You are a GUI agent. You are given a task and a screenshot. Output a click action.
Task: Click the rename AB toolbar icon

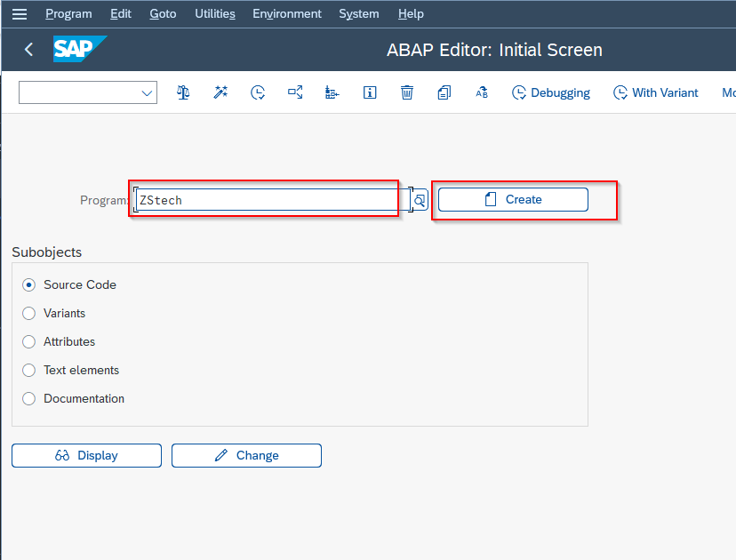(481, 92)
